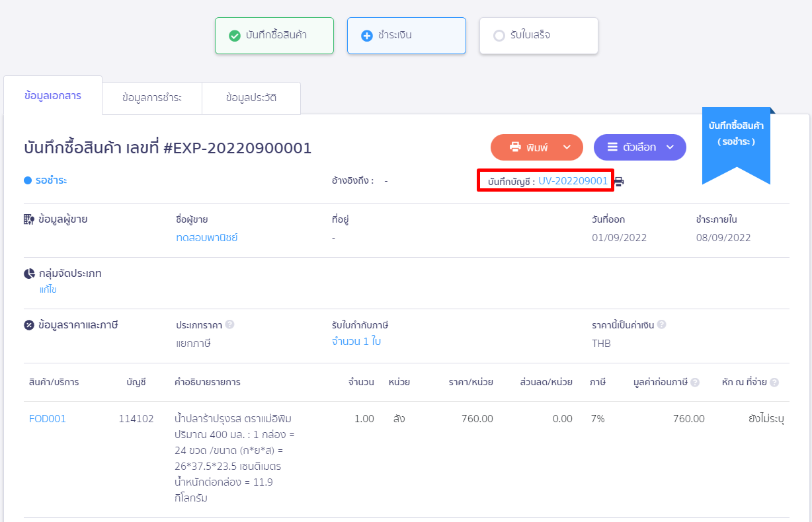Image resolution: width=812 pixels, height=522 pixels.
Task: Open journal entry link UV-202209001
Action: coord(573,181)
